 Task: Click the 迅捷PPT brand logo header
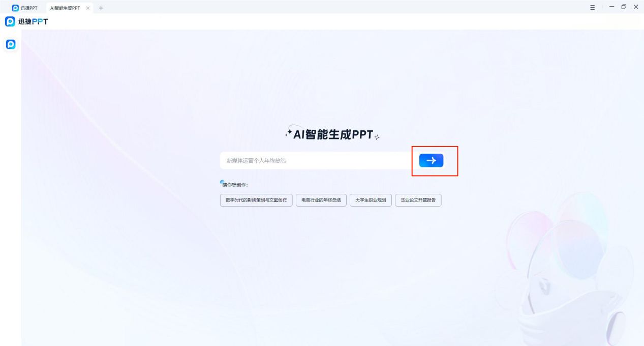tap(26, 21)
